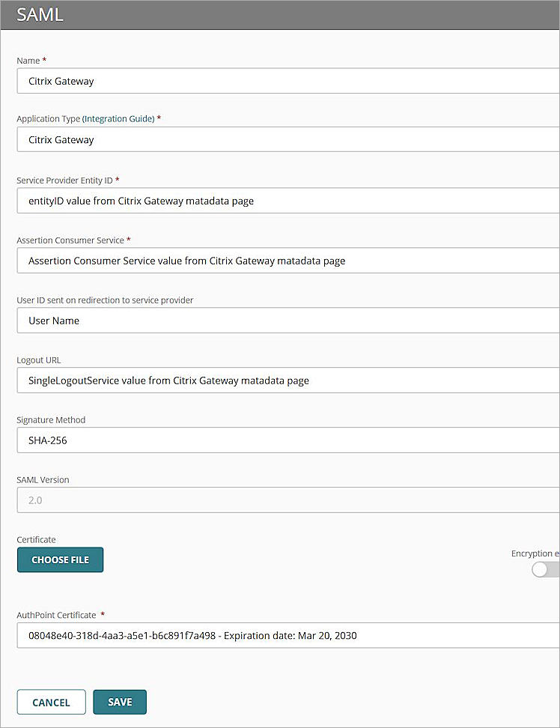Cancel the SAML configuration form
Image resolution: width=560 pixels, height=728 pixels.
coord(51,703)
